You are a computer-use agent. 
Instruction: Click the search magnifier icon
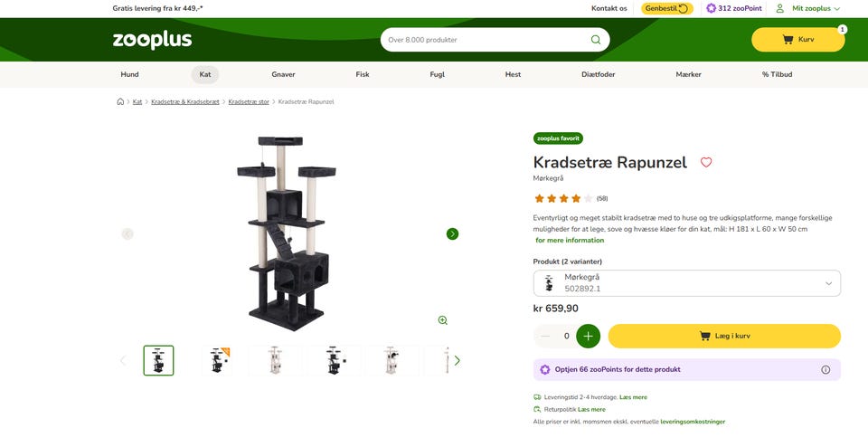coord(596,40)
